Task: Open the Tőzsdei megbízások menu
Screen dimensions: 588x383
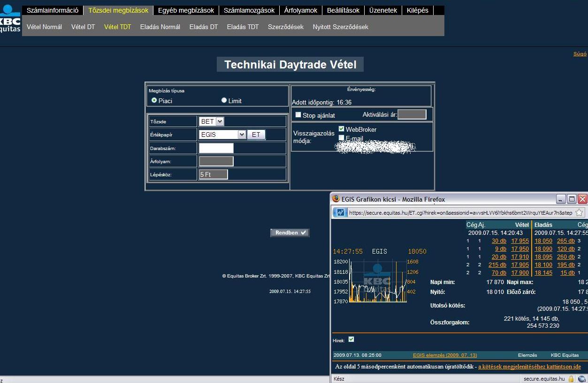Action: click(118, 10)
